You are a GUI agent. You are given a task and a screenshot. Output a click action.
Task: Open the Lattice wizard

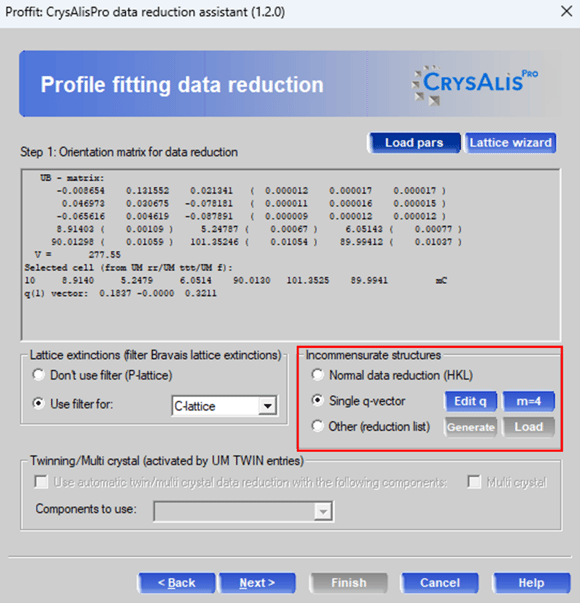pos(510,143)
